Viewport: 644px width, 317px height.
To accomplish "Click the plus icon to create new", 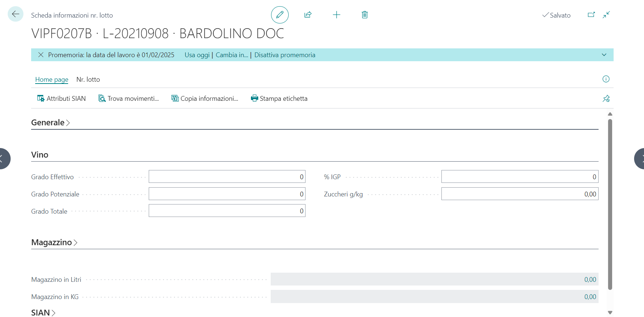I will pyautogui.click(x=336, y=15).
